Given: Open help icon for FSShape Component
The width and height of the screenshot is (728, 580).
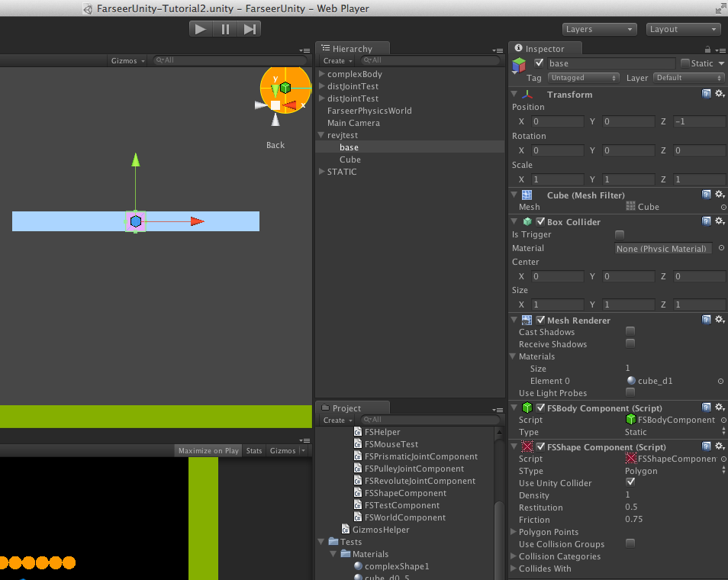Looking at the screenshot, I should tap(706, 446).
